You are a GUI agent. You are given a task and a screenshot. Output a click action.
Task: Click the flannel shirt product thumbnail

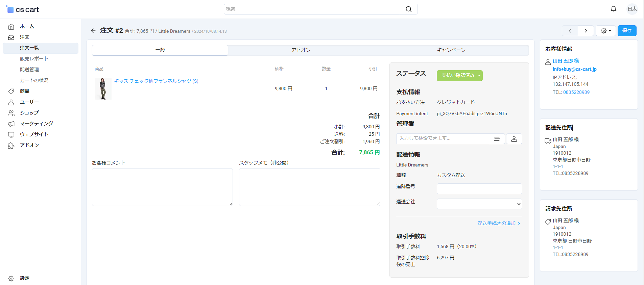tap(103, 89)
